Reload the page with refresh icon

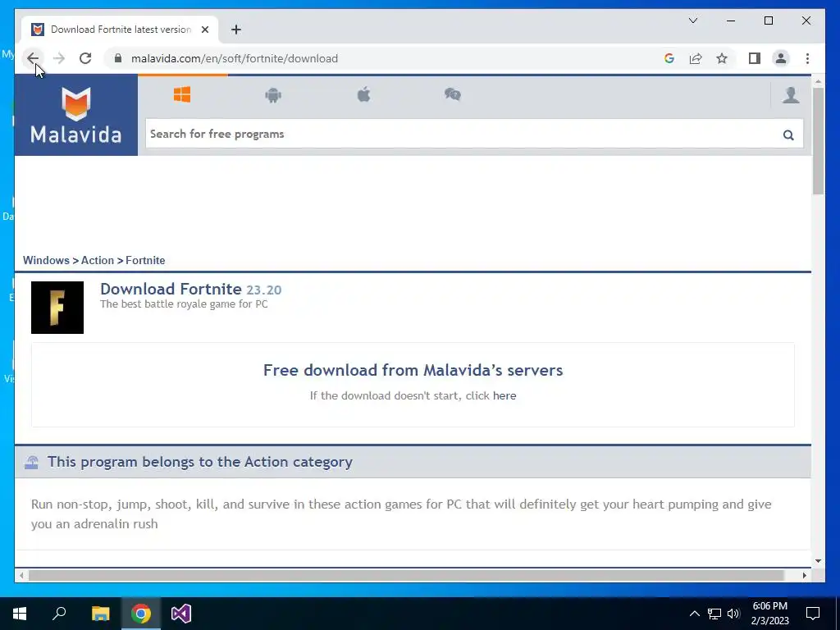[85, 58]
